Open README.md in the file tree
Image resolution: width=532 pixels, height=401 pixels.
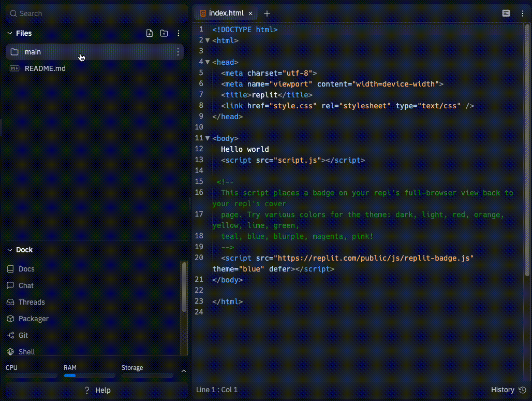click(x=45, y=68)
